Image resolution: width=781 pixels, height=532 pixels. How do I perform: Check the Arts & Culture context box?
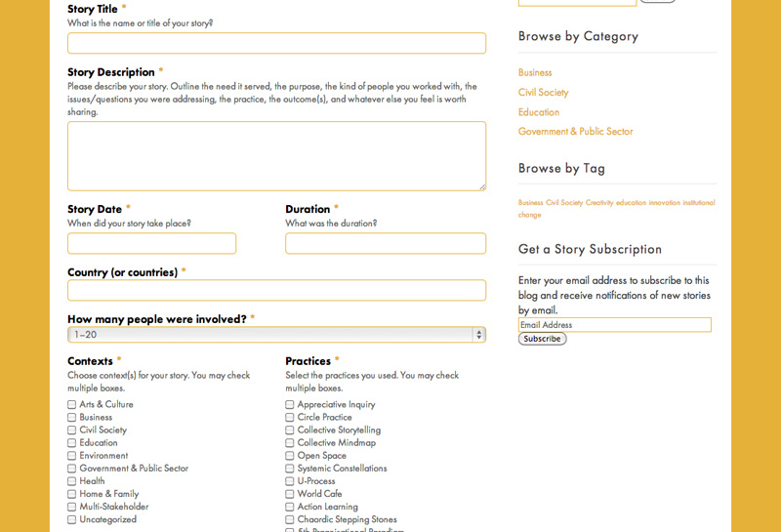[71, 404]
